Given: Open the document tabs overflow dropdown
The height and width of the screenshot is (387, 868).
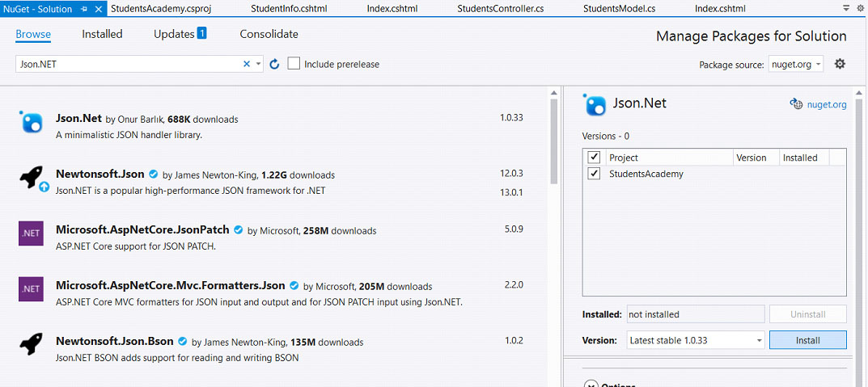Looking at the screenshot, I should point(846,8).
